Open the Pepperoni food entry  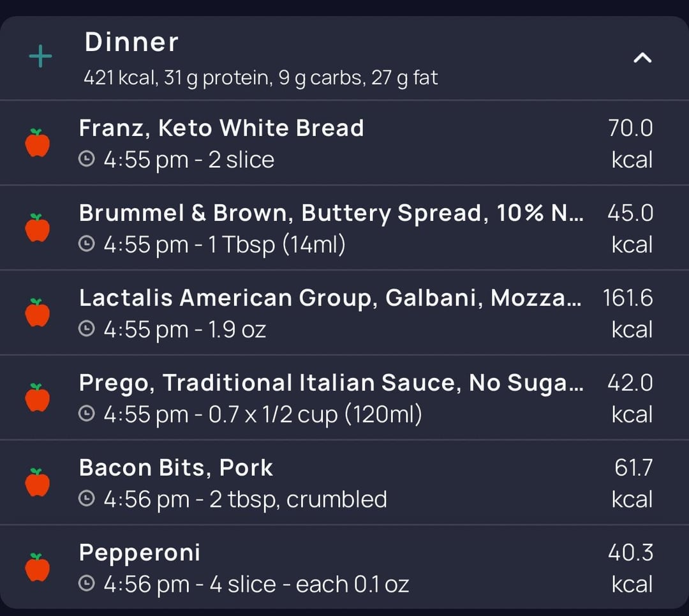tap(140, 553)
